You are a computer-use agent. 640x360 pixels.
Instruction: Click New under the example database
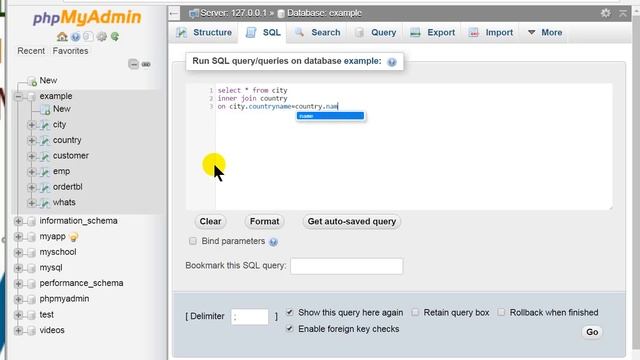click(62, 109)
